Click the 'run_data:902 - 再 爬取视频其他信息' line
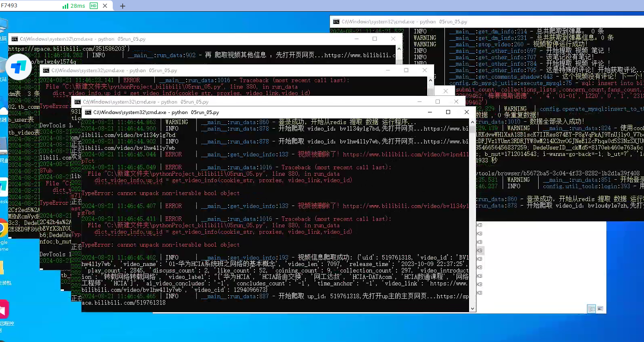 [x=202, y=55]
